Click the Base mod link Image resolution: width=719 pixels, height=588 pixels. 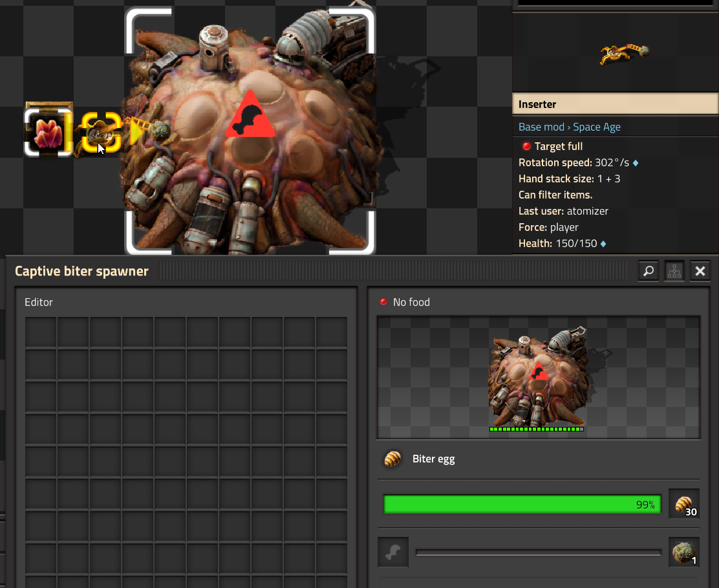pyautogui.click(x=541, y=127)
